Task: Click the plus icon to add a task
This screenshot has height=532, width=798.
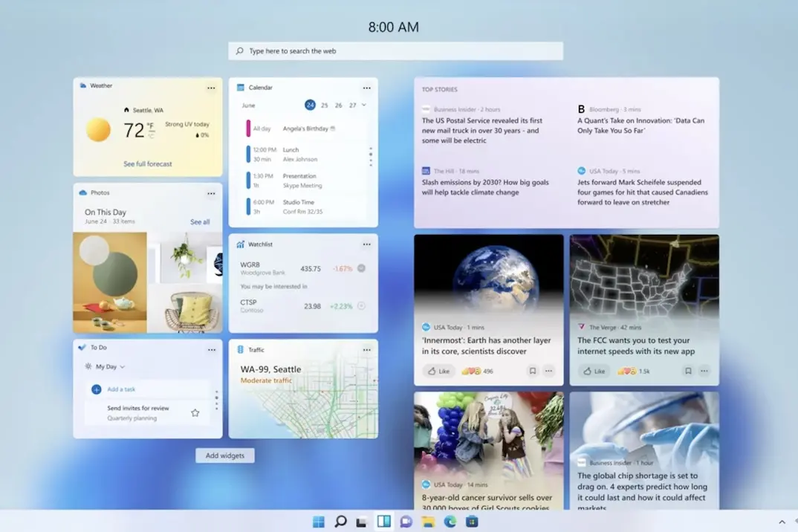Action: coord(96,389)
